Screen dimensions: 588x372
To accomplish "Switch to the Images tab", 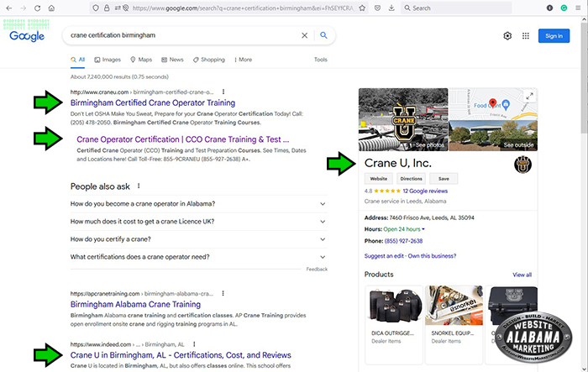I will click(x=108, y=60).
